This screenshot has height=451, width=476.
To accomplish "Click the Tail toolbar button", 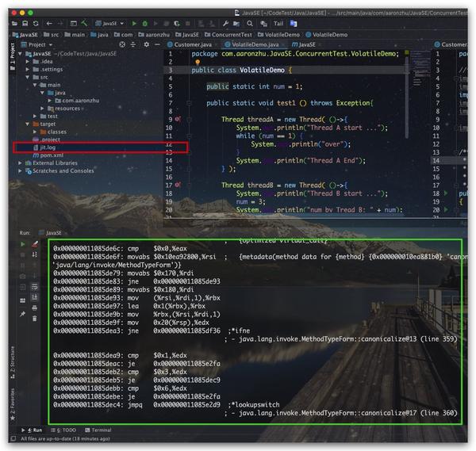I will pos(278,24).
